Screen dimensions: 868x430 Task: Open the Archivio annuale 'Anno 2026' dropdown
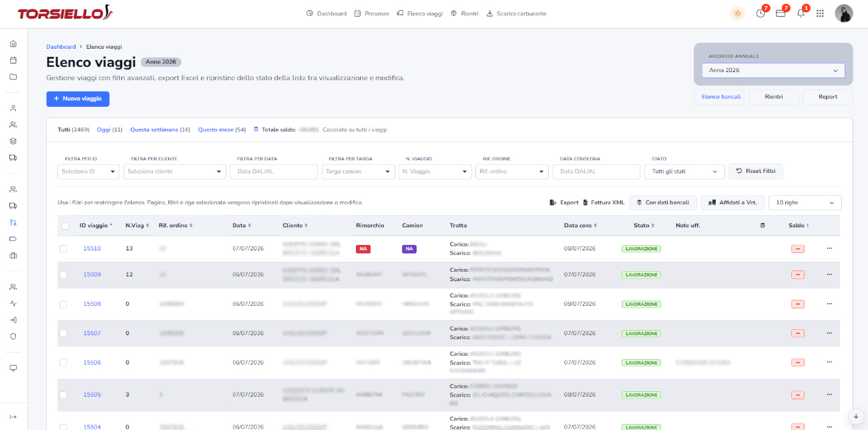[x=773, y=70]
